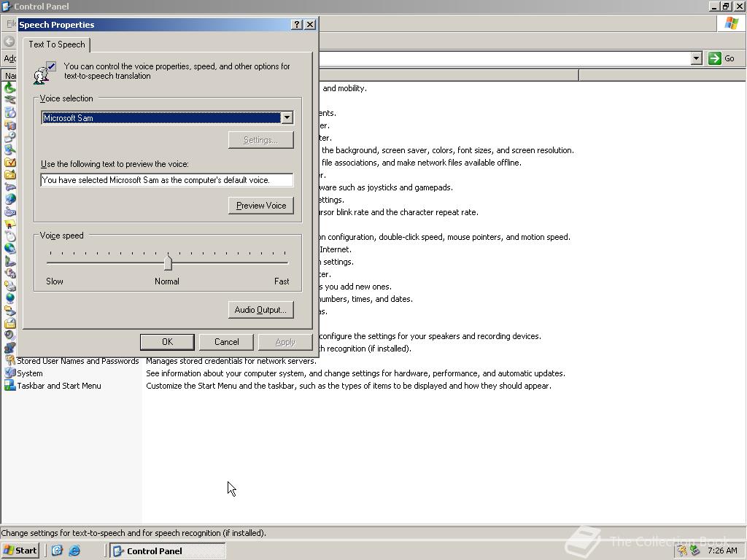Select the Printers and Faxes icon
This screenshot has height=560, width=747.
coord(10,286)
